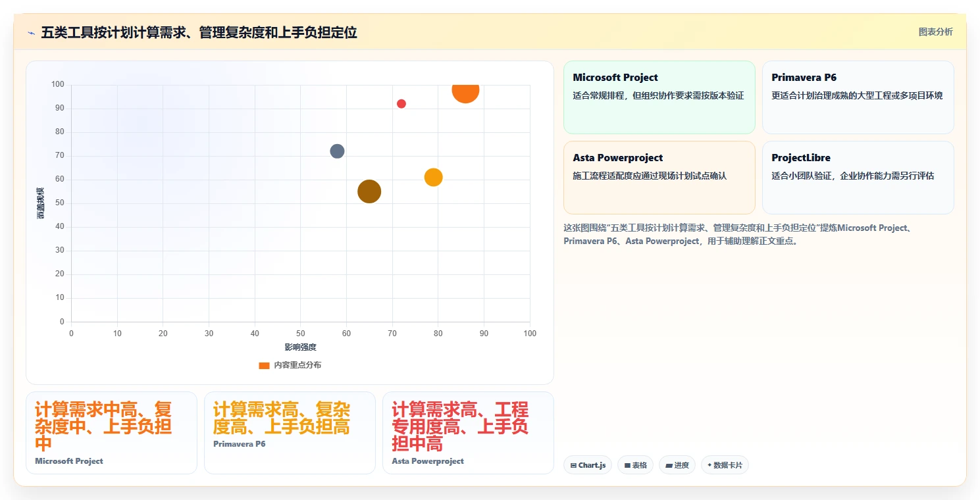Image resolution: width=980 pixels, height=500 pixels.
Task: Open the ProjectLibre card
Action: click(858, 178)
